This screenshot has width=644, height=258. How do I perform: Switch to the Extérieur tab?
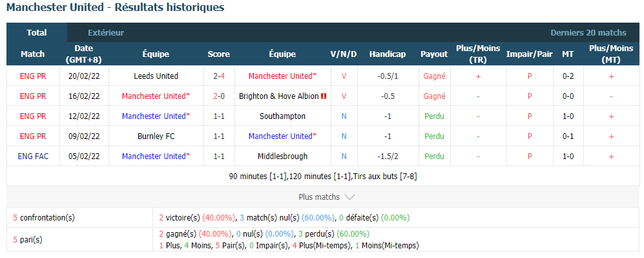[106, 33]
